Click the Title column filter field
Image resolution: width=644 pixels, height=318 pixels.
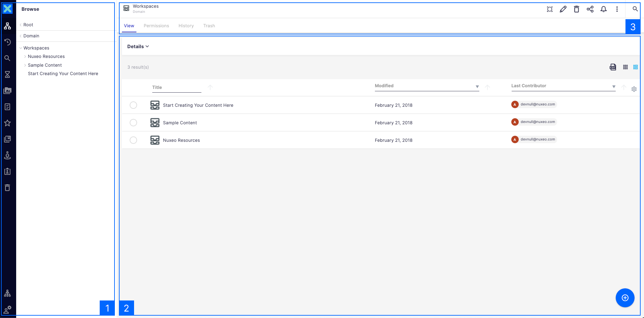(176, 88)
